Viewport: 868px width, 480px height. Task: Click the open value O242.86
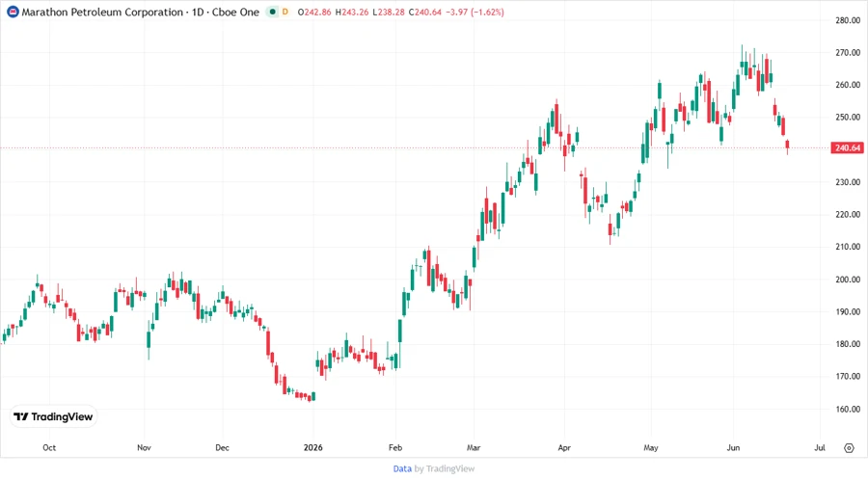313,12
